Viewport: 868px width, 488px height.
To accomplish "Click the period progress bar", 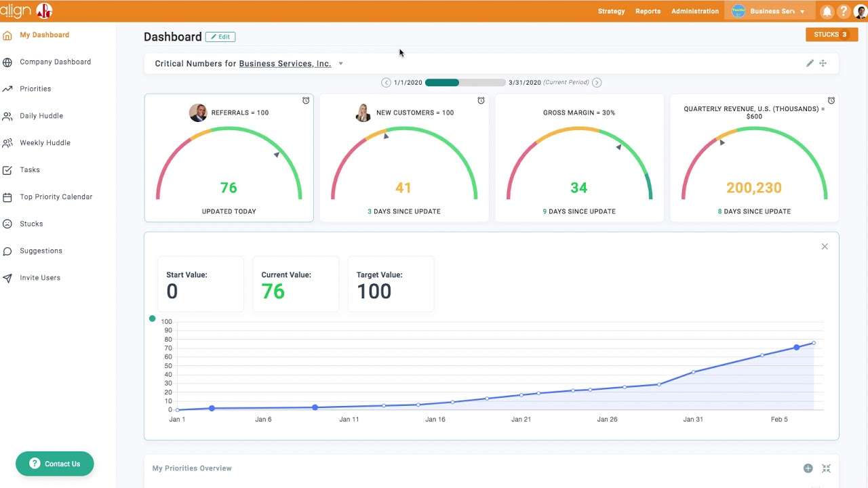I will [465, 83].
